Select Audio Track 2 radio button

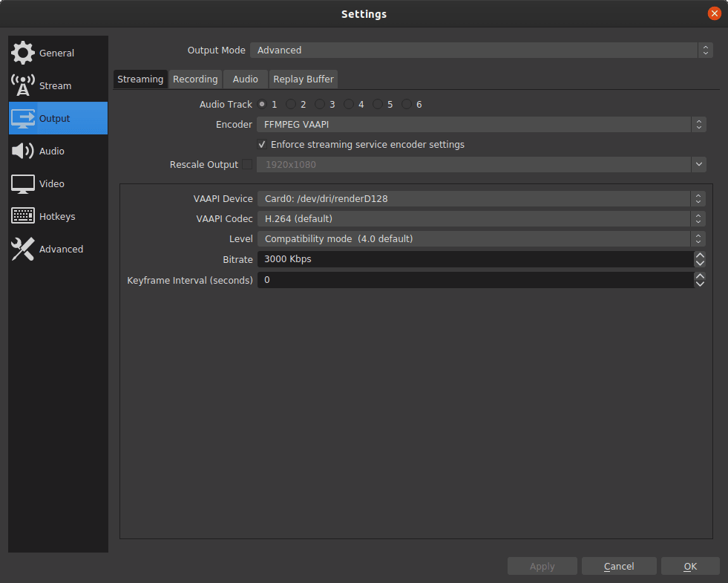pos(291,105)
